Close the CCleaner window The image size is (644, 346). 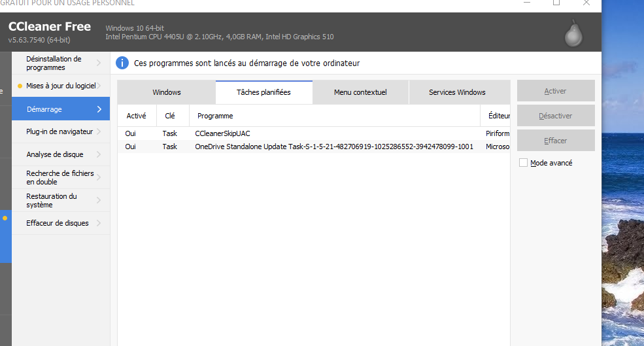(x=586, y=3)
